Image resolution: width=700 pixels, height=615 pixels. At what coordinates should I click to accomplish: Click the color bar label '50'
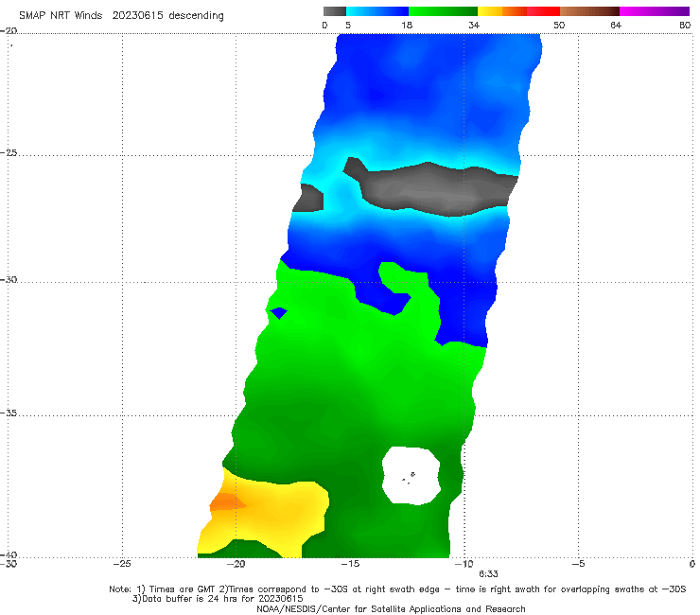pos(559,25)
